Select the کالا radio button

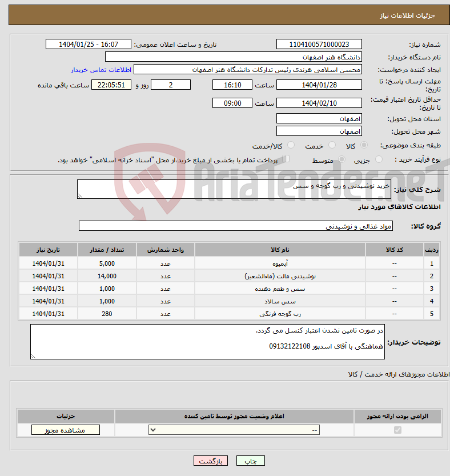tap(364, 145)
